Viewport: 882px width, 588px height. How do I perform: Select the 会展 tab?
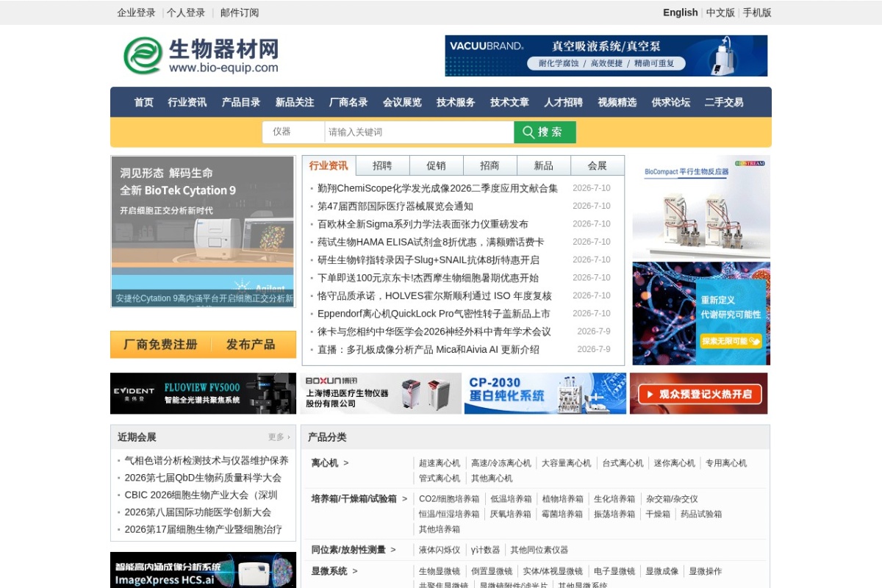[598, 165]
